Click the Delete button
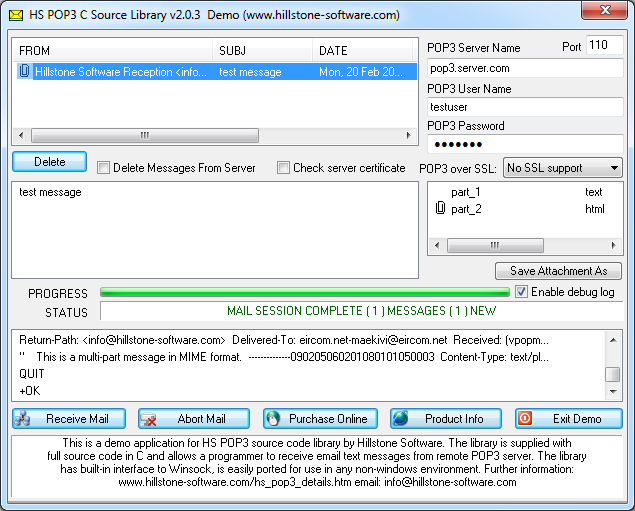Image resolution: width=635 pixels, height=511 pixels. (x=49, y=162)
